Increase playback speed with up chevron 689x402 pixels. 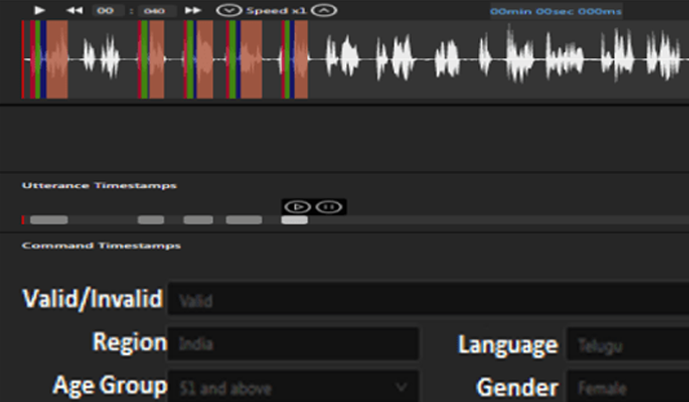click(x=323, y=10)
